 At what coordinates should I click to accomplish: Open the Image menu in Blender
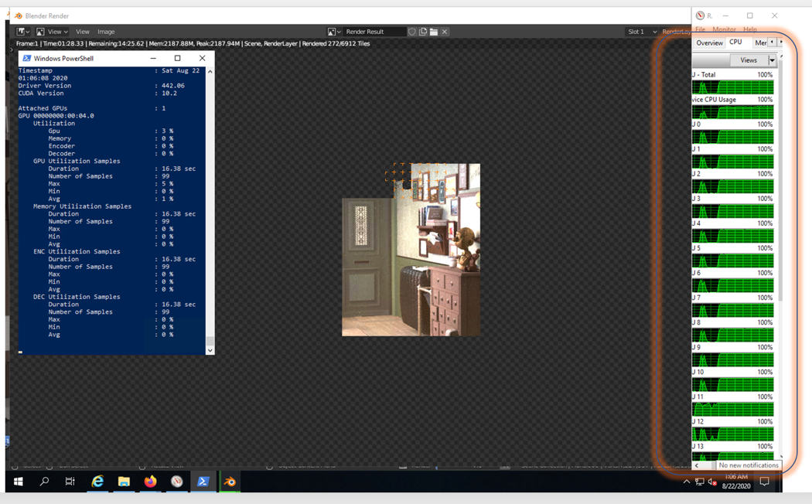point(106,32)
